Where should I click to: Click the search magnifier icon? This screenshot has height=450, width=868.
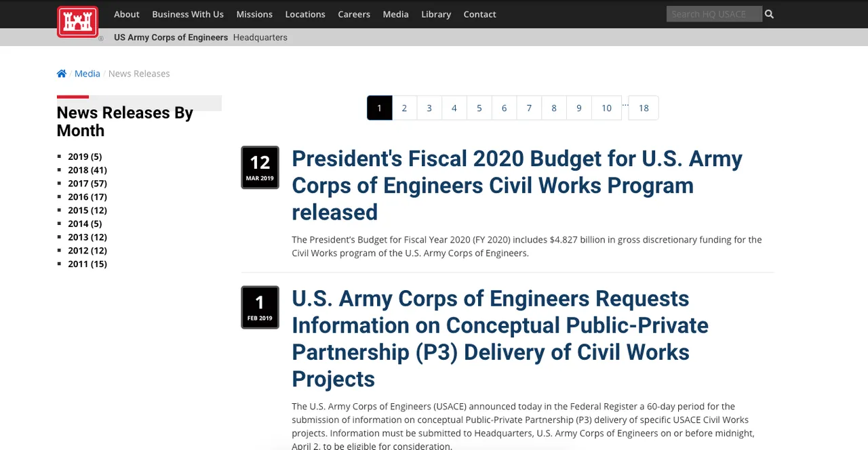(769, 14)
